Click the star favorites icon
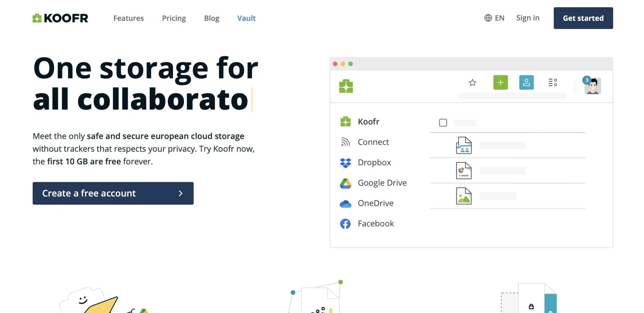This screenshot has height=313, width=644. pos(472,82)
